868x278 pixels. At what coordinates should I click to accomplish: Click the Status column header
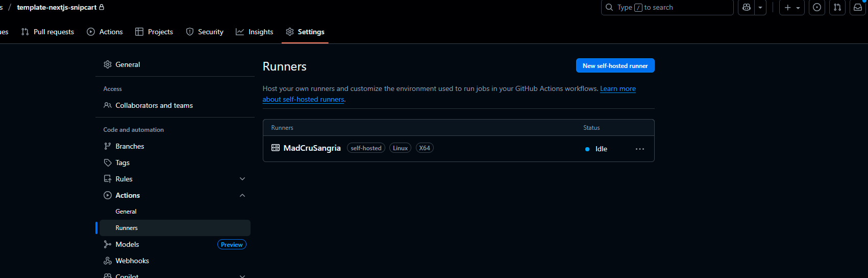[x=591, y=128]
